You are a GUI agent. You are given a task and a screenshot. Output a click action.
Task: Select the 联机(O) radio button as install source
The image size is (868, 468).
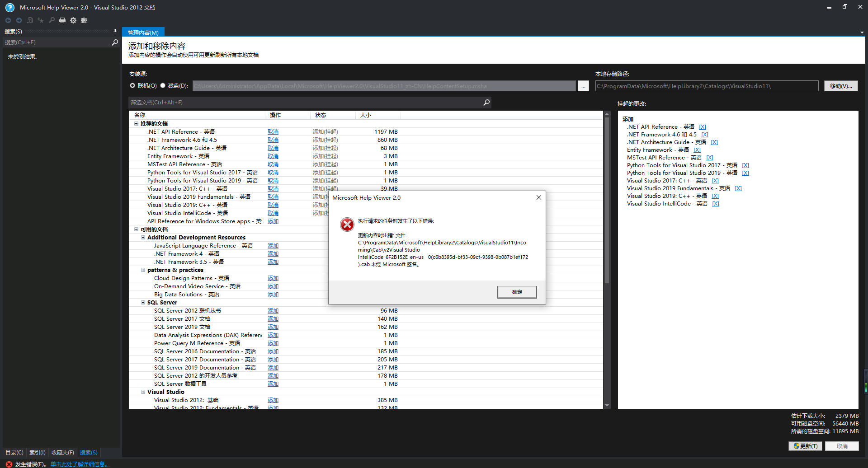coord(132,85)
